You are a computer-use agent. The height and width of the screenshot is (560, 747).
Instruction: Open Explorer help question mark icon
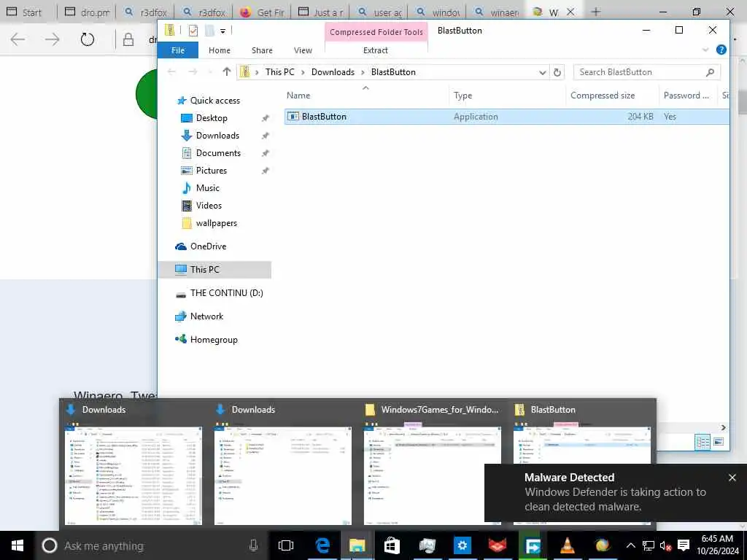click(721, 50)
